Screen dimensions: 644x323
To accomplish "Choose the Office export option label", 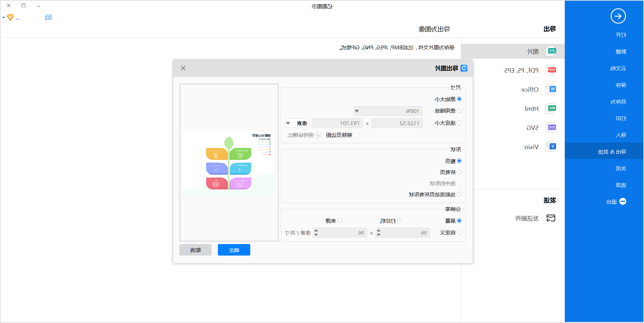I will point(530,90).
